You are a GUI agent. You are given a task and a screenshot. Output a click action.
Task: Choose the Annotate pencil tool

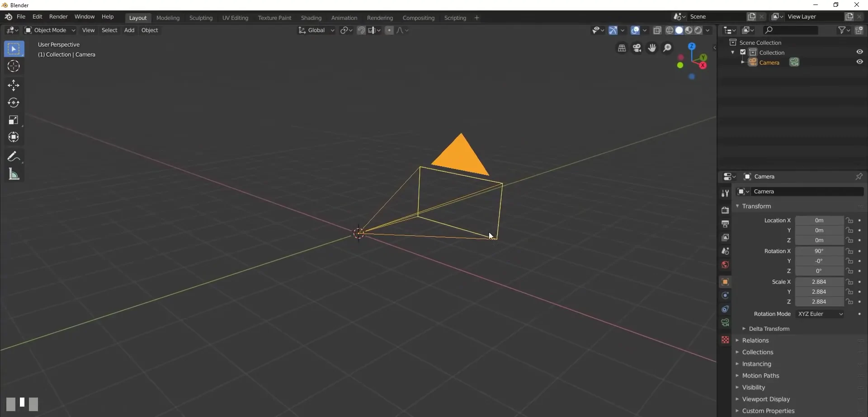(x=14, y=157)
